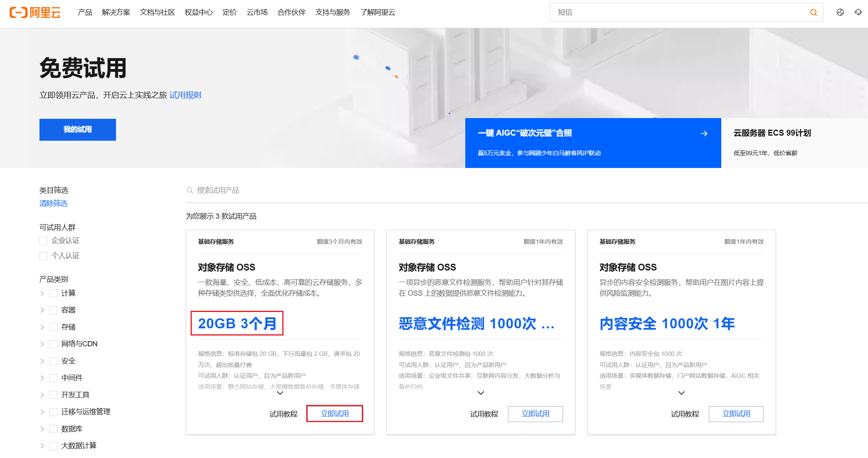Expand the 迁移与运维管理 category arrow
The height and width of the screenshot is (458, 868).
(x=42, y=412)
